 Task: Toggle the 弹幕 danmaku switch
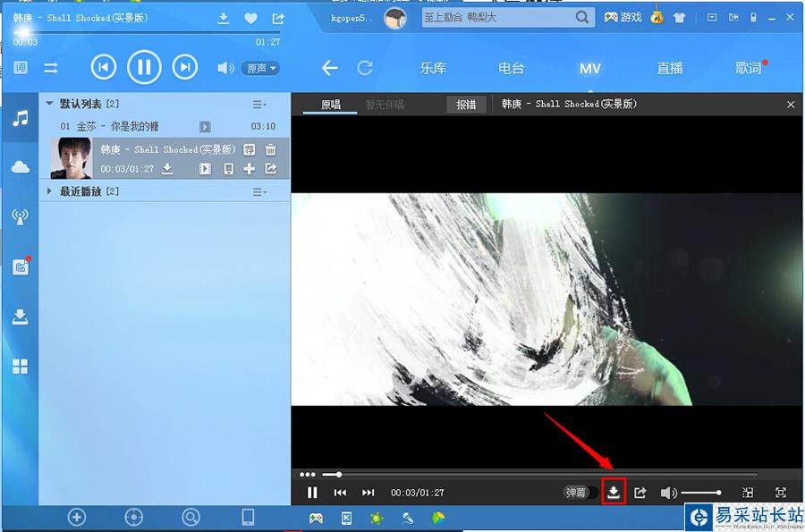(580, 493)
